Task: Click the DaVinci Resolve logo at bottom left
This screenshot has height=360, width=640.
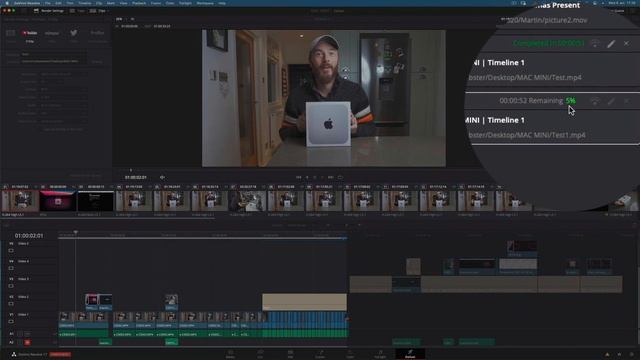Action: point(13,354)
